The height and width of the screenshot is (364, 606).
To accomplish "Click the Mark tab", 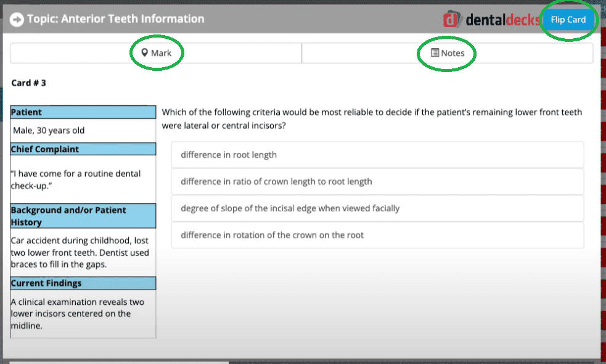I will click(157, 53).
